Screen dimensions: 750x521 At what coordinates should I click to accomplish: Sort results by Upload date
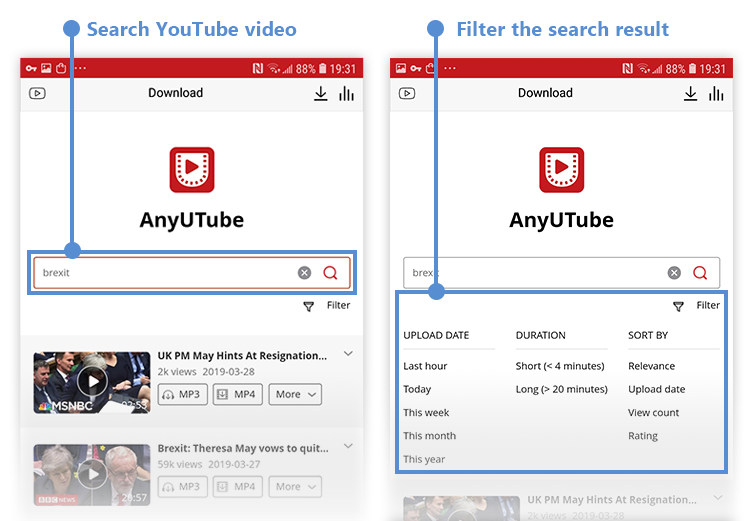click(657, 389)
